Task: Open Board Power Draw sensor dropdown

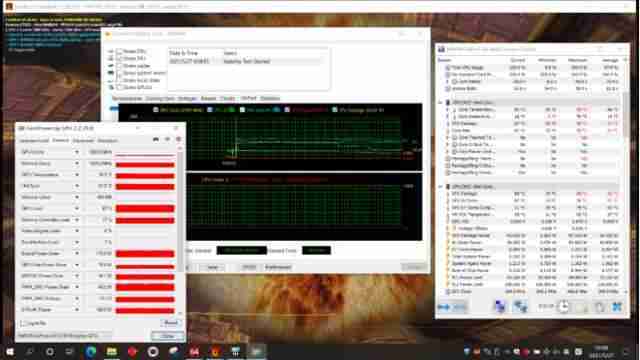Action: coord(77,253)
